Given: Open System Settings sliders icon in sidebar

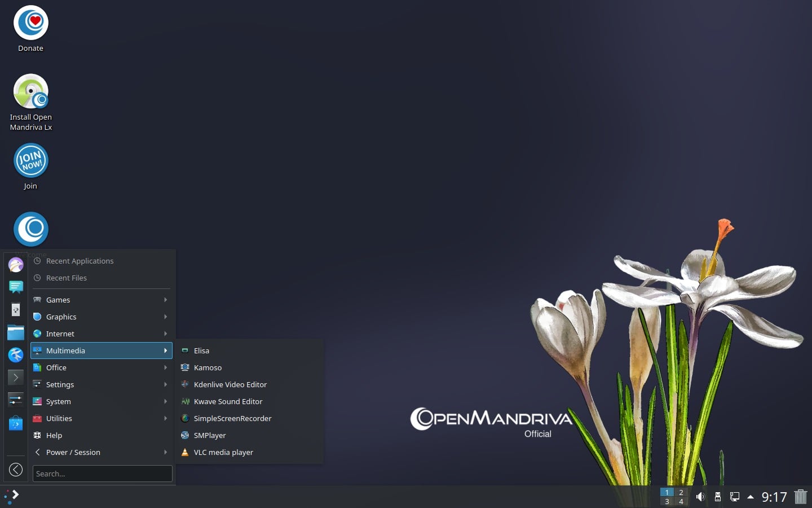Looking at the screenshot, I should pos(15,400).
